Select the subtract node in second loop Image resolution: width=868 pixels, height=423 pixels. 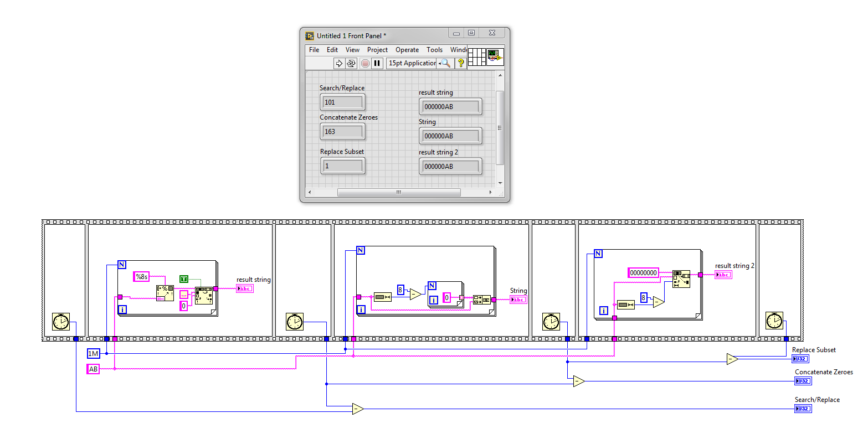[x=415, y=294]
